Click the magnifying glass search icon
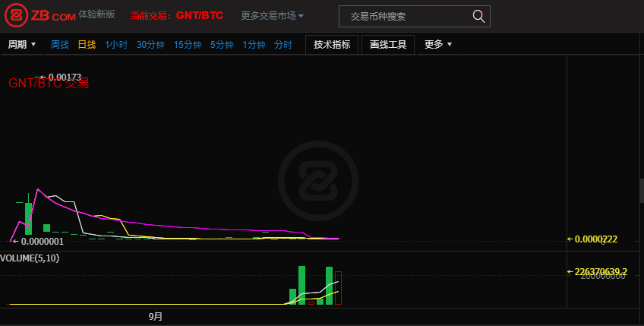The height and width of the screenshot is (326, 644). (x=478, y=16)
